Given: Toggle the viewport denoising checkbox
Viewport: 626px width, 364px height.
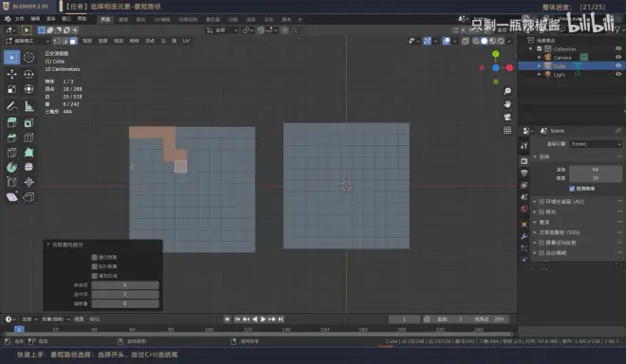Looking at the screenshot, I should click(572, 189).
